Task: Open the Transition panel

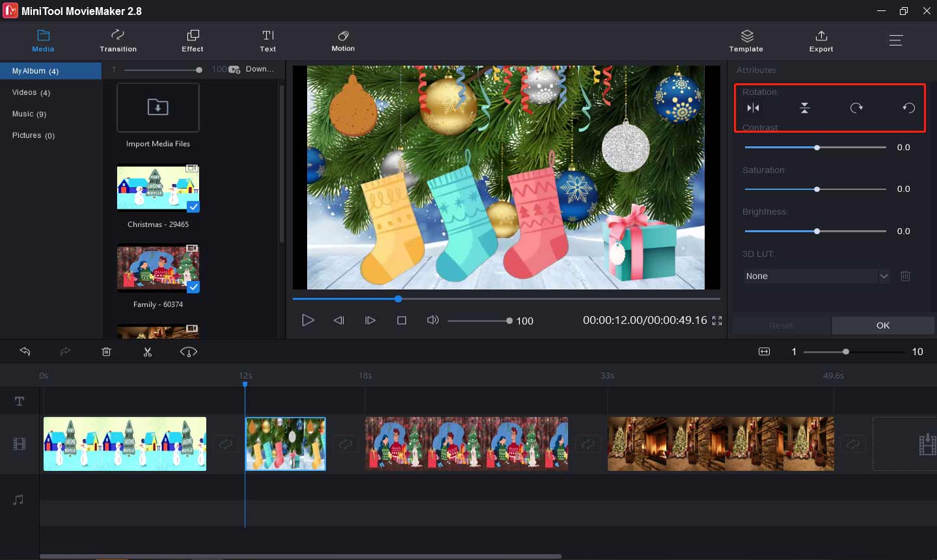Action: click(x=118, y=40)
